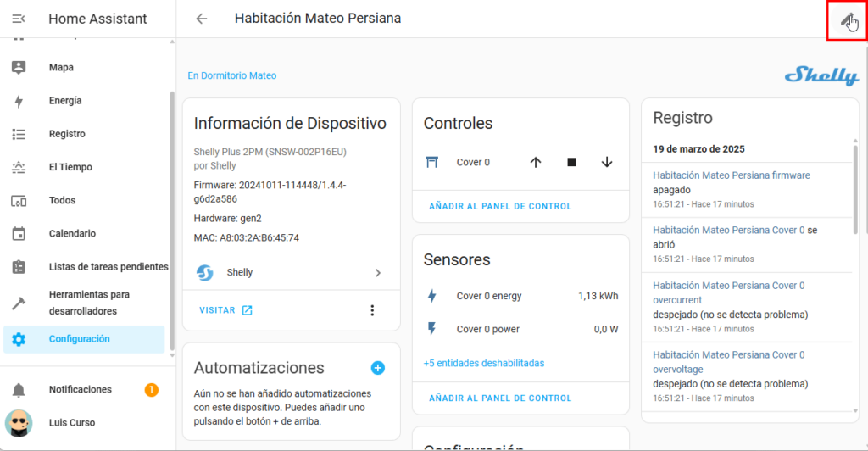This screenshot has width=868, height=451.
Task: Click the back arrow in header
Action: click(201, 19)
